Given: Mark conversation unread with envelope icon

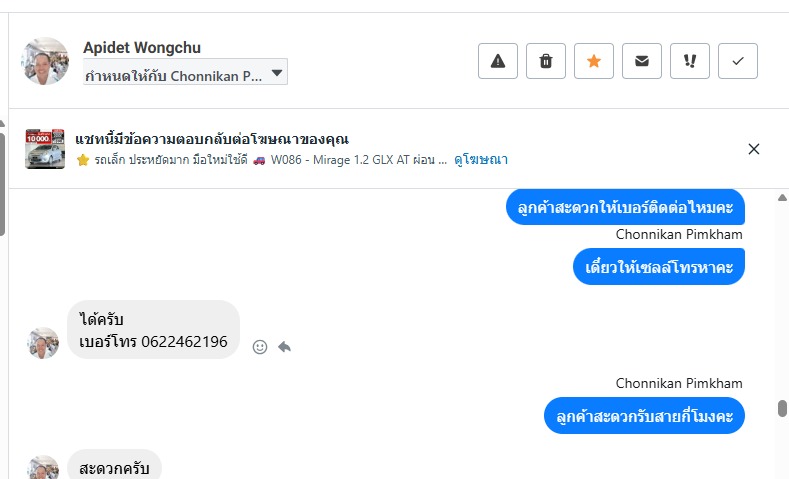Looking at the screenshot, I should pyautogui.click(x=642, y=61).
